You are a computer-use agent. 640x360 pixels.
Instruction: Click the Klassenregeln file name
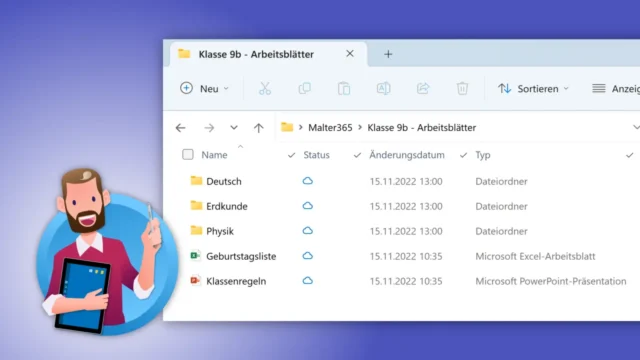[x=236, y=281]
